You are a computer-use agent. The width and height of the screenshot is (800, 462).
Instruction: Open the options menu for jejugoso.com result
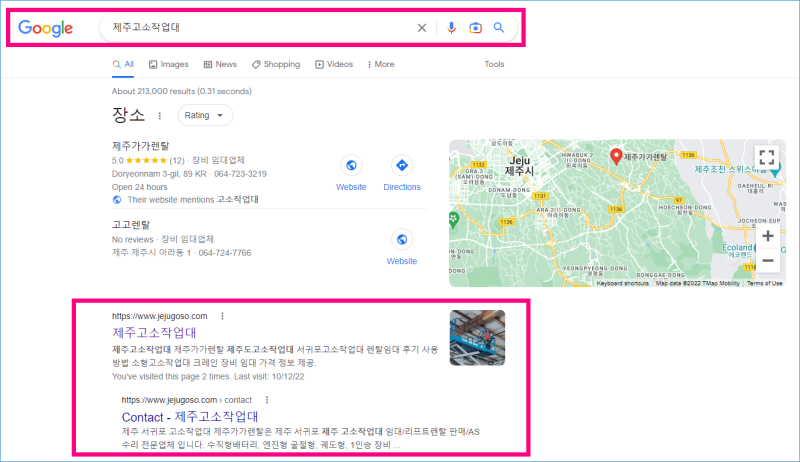pyautogui.click(x=222, y=316)
